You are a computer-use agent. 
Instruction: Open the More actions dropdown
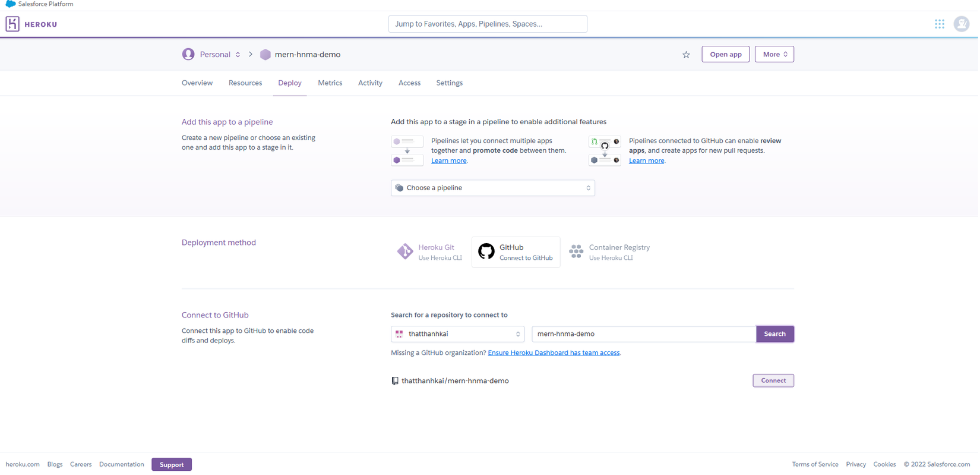774,54
